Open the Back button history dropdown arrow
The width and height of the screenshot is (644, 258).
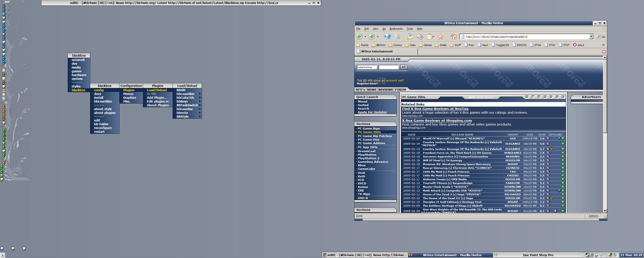[365, 37]
